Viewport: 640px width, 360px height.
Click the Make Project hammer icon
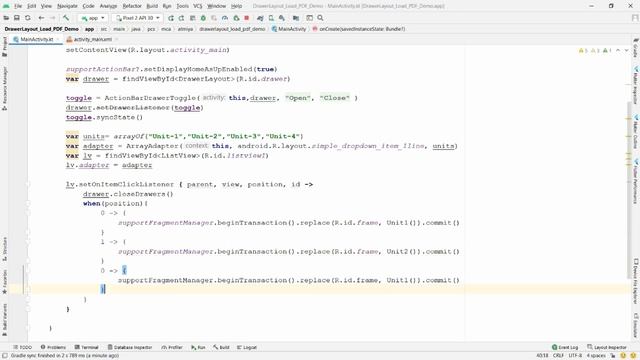pyautogui.click(x=66, y=18)
